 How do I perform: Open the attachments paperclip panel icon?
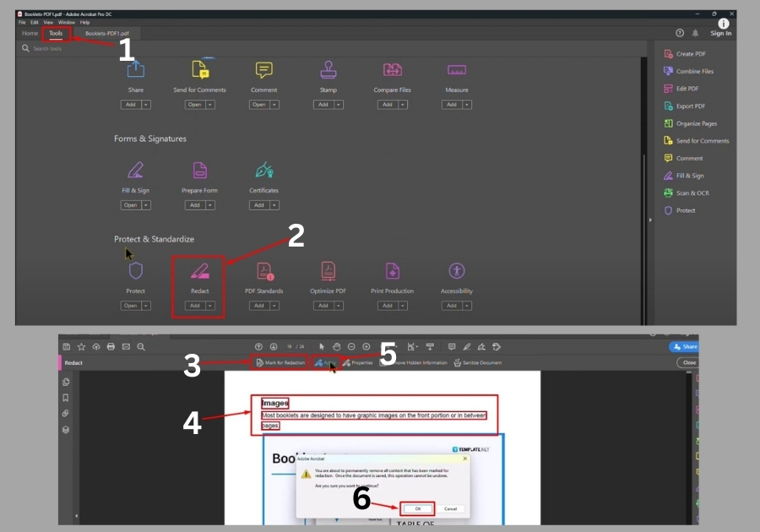[x=65, y=413]
